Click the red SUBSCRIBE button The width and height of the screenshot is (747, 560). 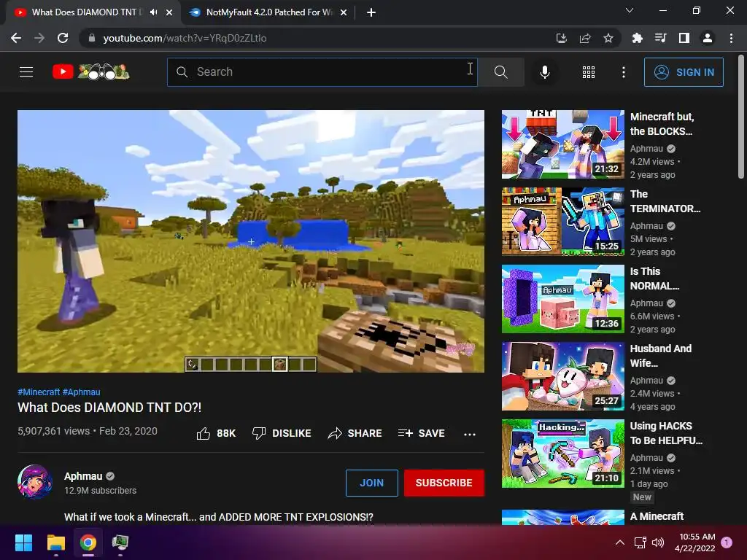pyautogui.click(x=444, y=483)
